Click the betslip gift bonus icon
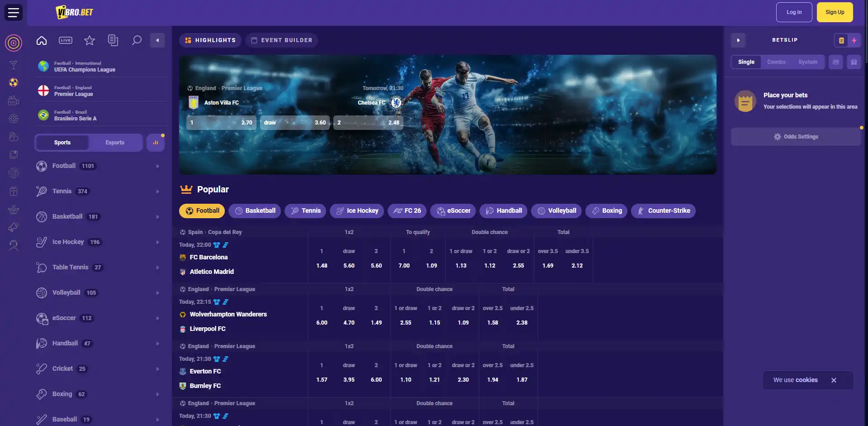868x426 pixels. tap(854, 62)
